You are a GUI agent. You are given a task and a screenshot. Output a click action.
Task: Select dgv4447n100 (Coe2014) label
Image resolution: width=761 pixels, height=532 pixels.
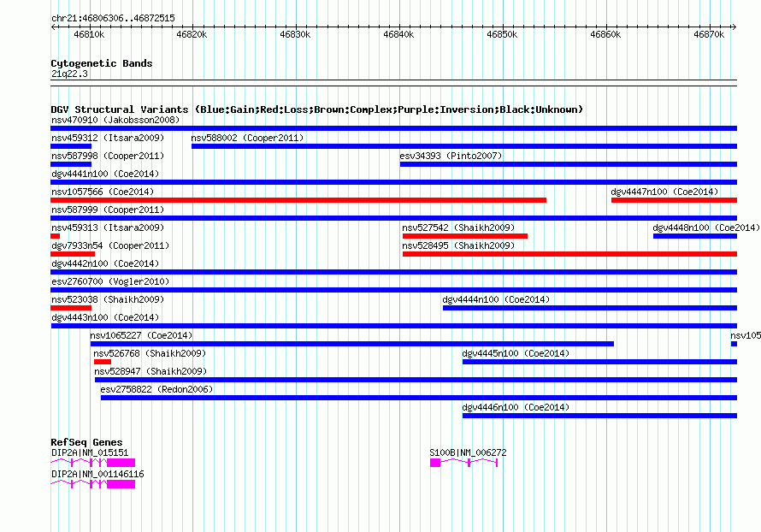(664, 192)
